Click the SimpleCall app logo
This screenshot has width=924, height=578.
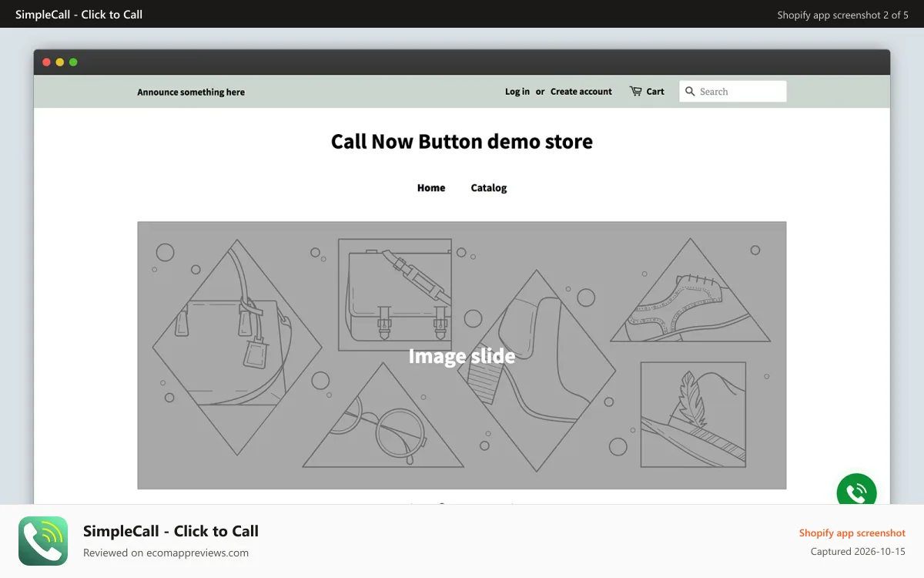pos(43,541)
